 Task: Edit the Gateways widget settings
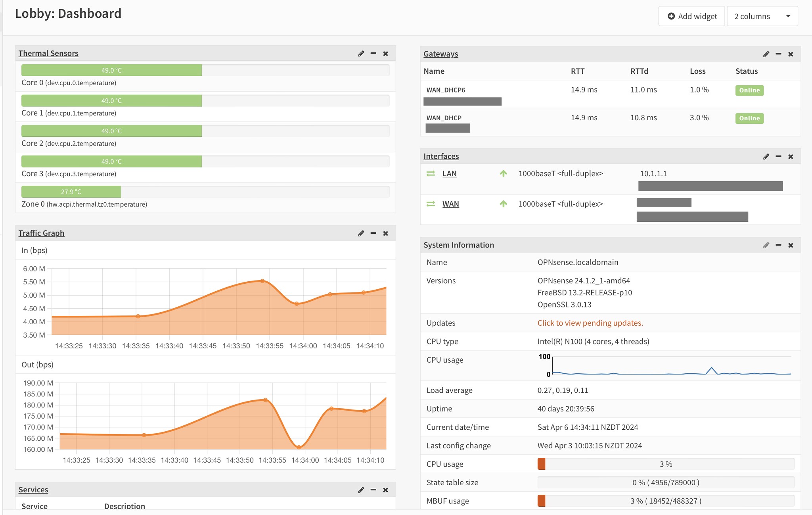pyautogui.click(x=766, y=54)
